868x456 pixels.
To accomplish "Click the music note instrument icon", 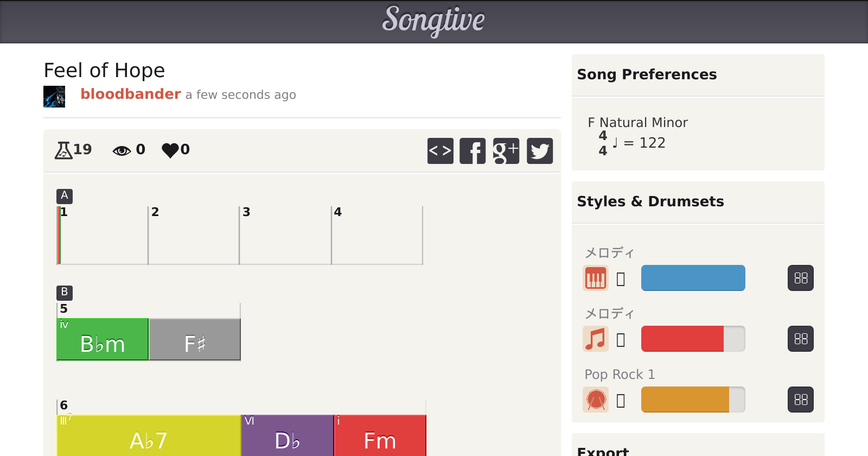I will pos(595,339).
